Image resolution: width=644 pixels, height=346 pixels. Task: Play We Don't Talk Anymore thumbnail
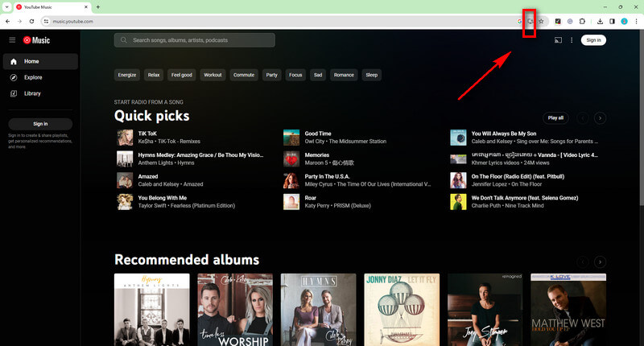pyautogui.click(x=458, y=201)
